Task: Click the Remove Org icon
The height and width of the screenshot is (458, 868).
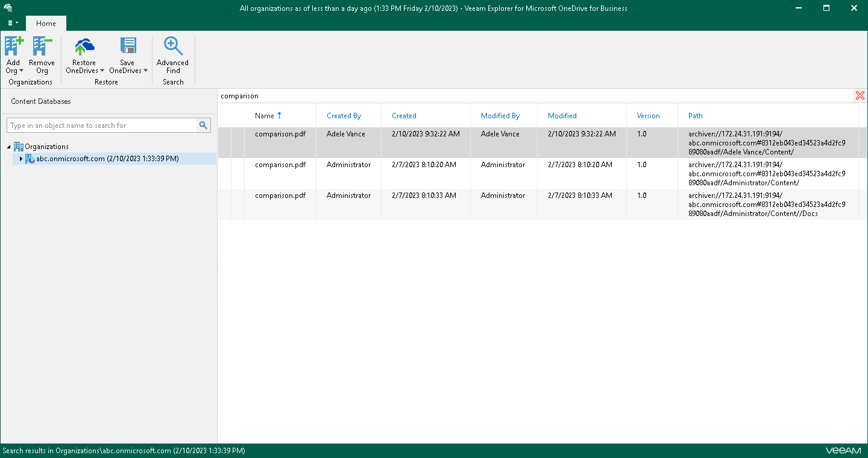Action: [42, 46]
